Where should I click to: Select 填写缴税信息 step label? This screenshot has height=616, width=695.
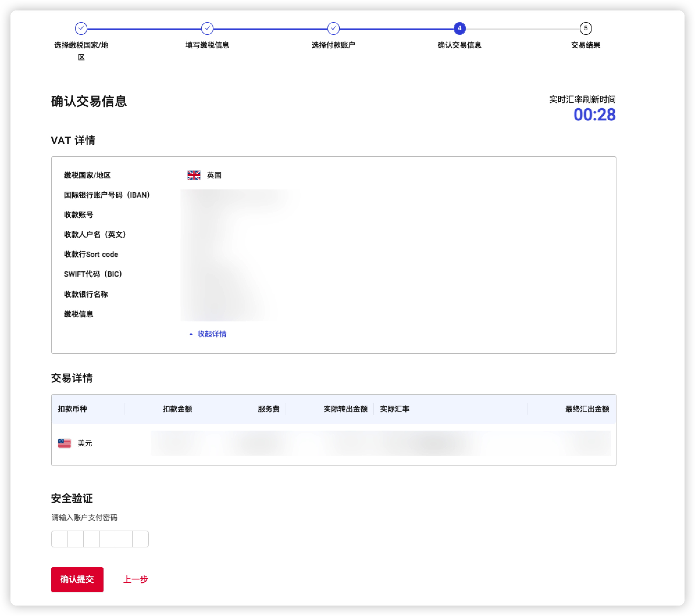point(207,45)
